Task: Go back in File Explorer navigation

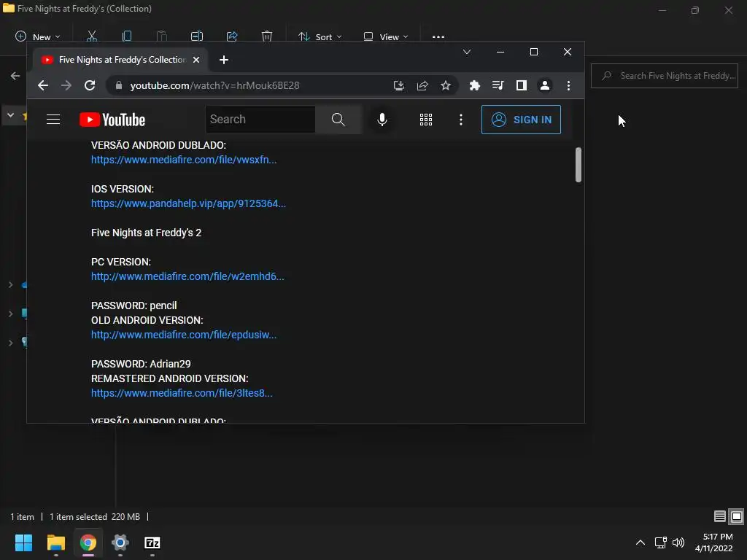Action: (x=15, y=76)
